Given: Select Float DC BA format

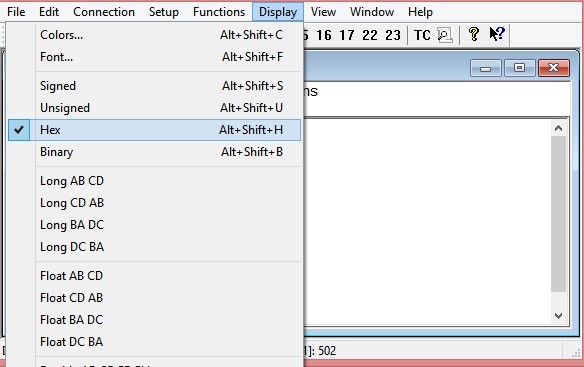Looking at the screenshot, I should (x=154, y=342).
